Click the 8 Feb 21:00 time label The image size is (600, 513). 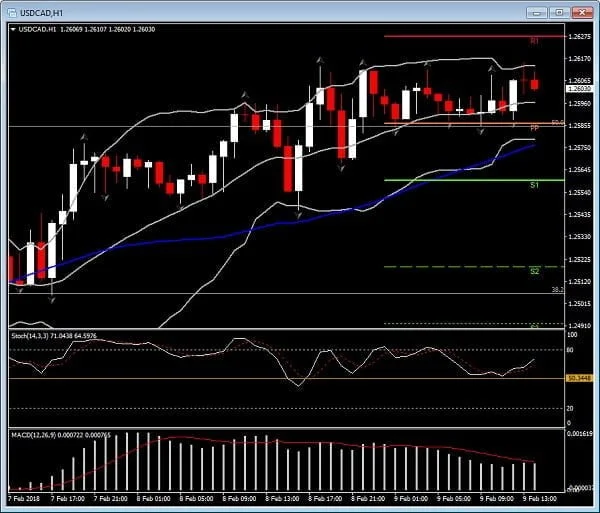368,499
